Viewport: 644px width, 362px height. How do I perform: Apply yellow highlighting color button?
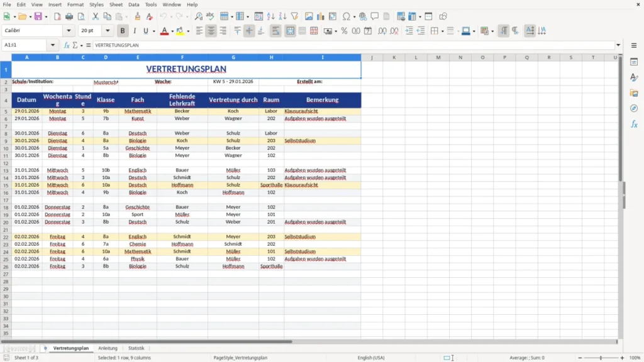point(180,31)
